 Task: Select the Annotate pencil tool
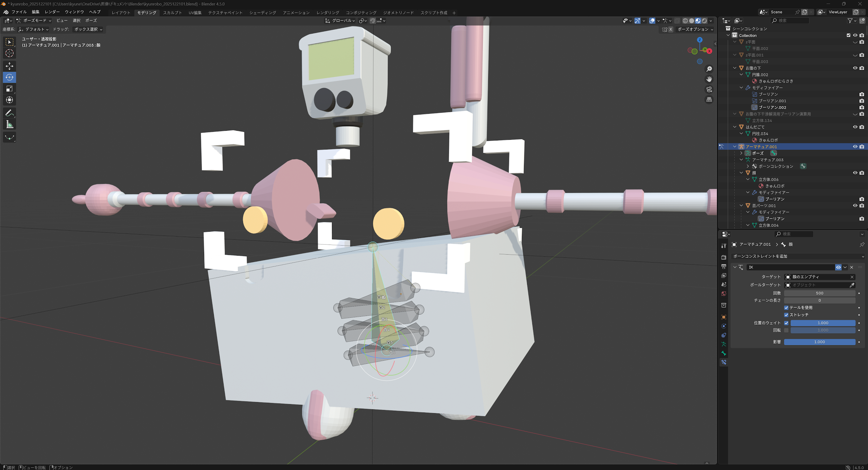(9, 113)
